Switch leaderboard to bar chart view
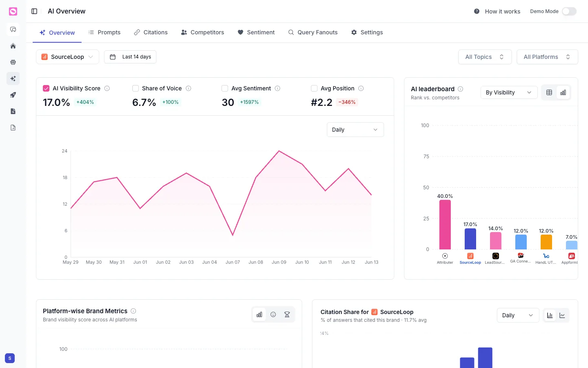The height and width of the screenshot is (368, 588). [563, 92]
